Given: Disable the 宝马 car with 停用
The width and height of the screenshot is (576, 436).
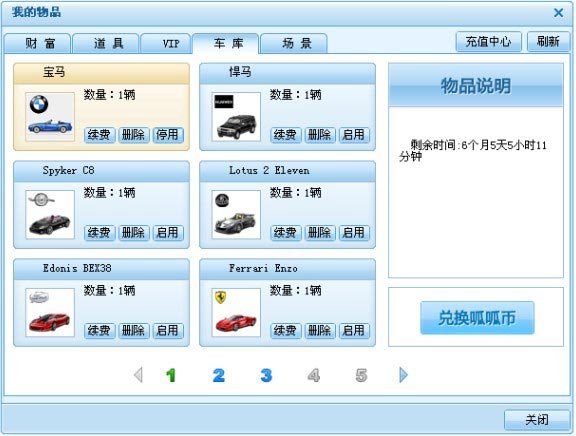Looking at the screenshot, I should pyautogui.click(x=168, y=135).
